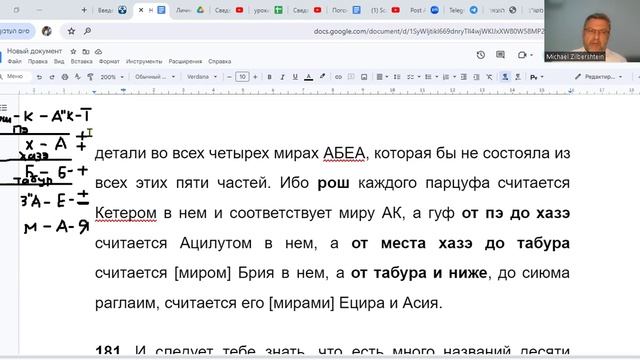Toggle left-to-right paragraph direction
Screen dimensions: 640x360
pos(505,77)
